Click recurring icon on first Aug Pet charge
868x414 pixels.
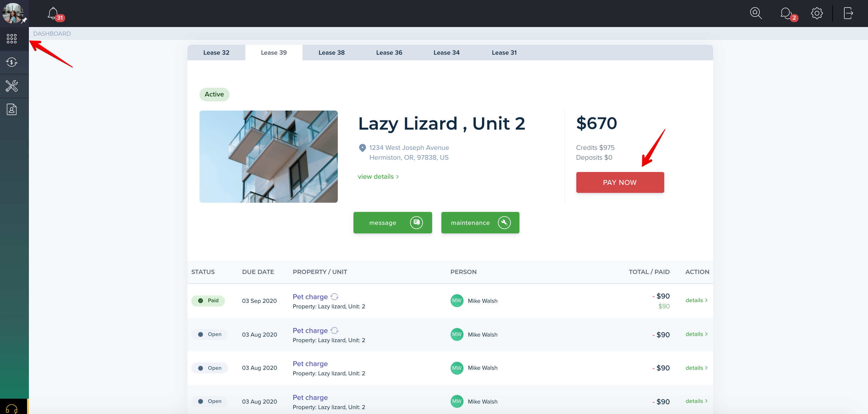[x=334, y=330]
